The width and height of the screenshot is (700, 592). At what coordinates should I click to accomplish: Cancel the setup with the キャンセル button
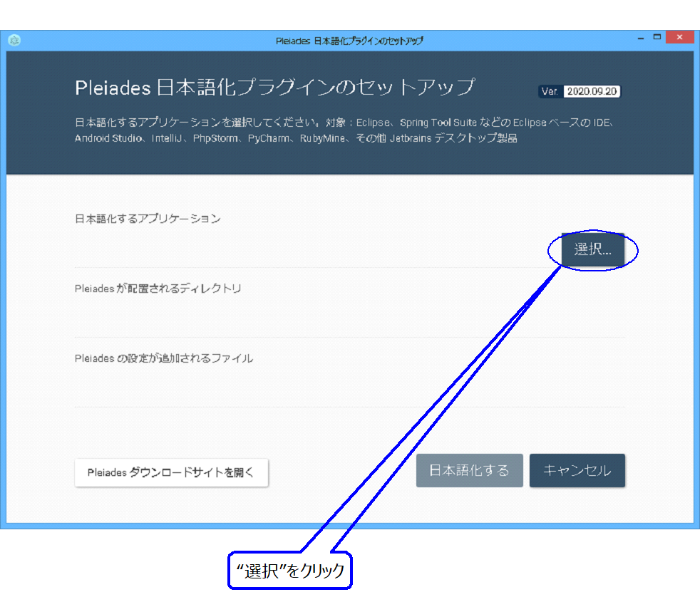click(577, 470)
